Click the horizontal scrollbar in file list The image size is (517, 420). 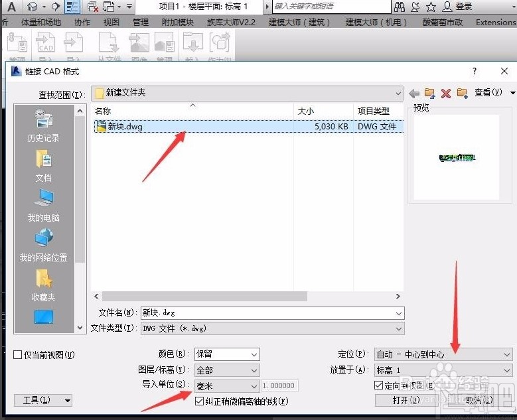tap(204, 297)
